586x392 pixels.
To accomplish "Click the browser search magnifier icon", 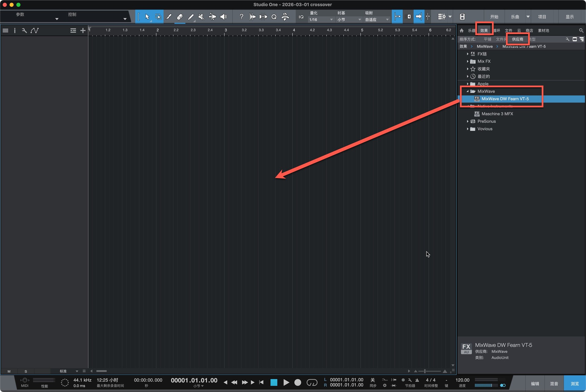I will coord(581,31).
